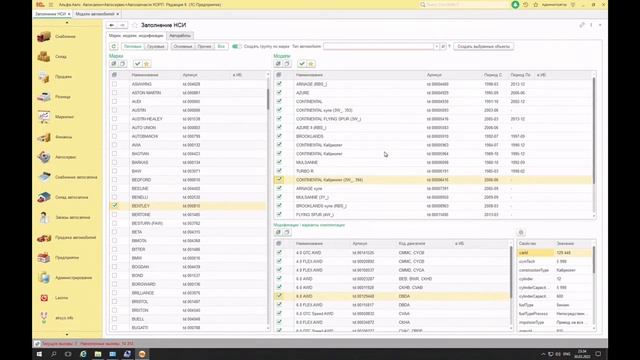
Task: Open the 1C main menu hamburger icon
Action: coord(51,4)
